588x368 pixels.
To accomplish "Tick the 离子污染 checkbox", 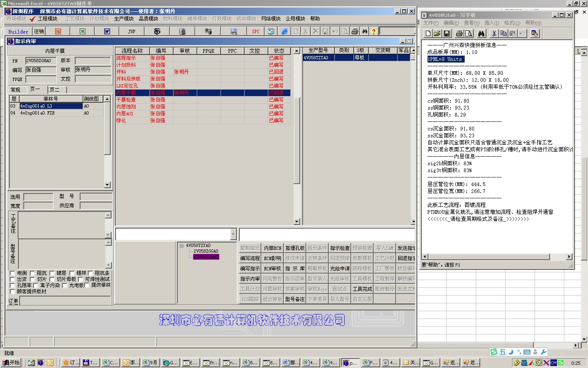I will click(36, 285).
